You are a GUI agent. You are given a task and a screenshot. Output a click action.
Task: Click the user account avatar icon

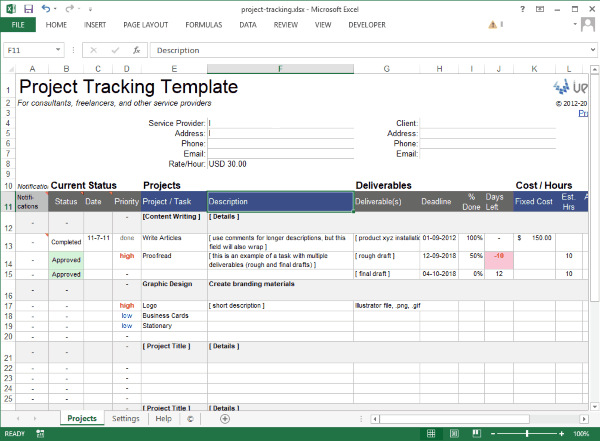[x=588, y=24]
